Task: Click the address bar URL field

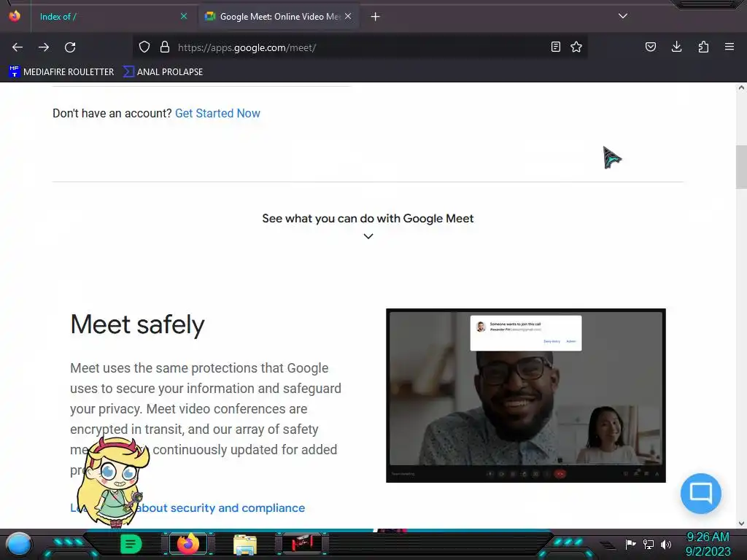Action: pyautogui.click(x=360, y=47)
